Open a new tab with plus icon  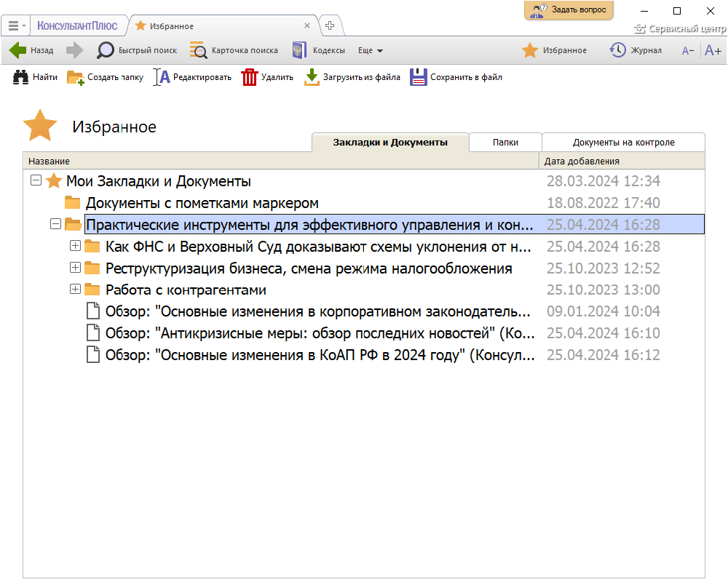pos(330,25)
